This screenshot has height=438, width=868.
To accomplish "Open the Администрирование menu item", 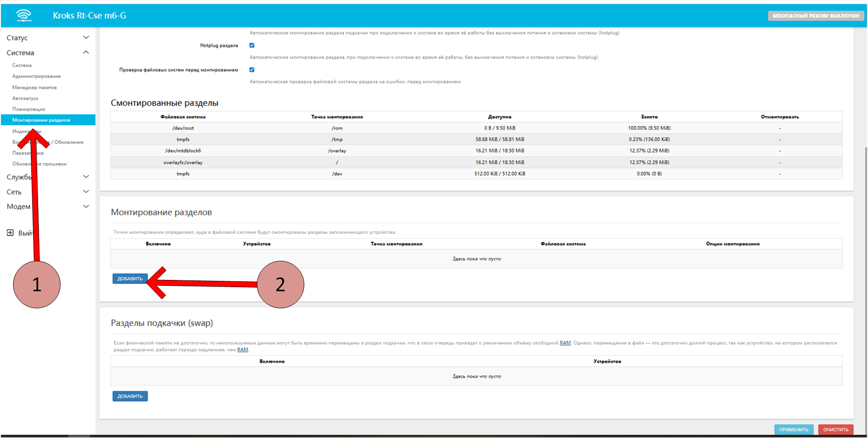I will 36,76.
